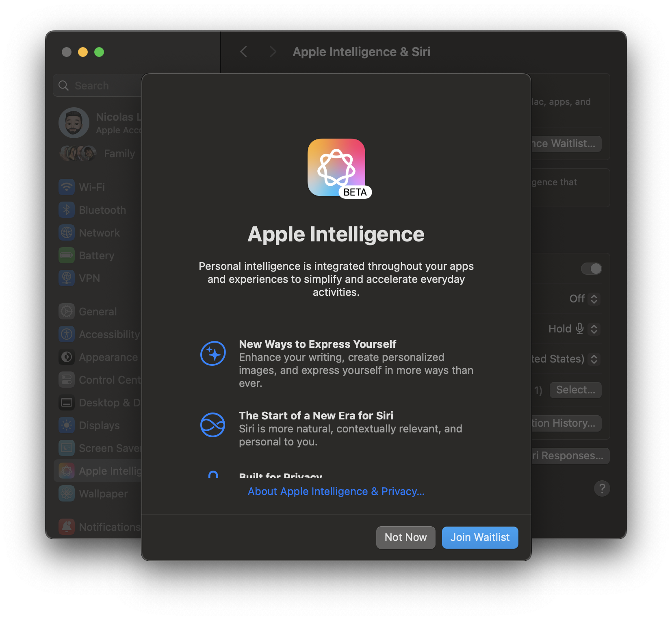Click the Wallpaper label in sidebar

click(x=103, y=493)
